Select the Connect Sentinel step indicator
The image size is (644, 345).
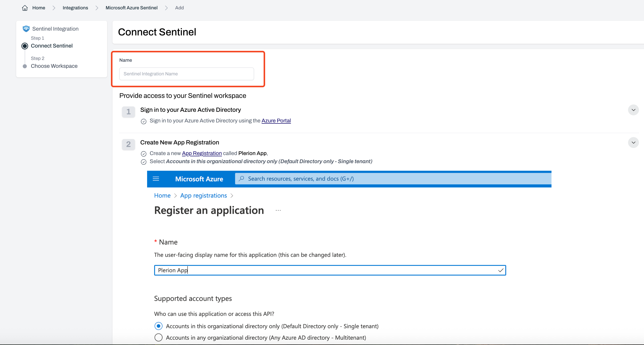25,46
